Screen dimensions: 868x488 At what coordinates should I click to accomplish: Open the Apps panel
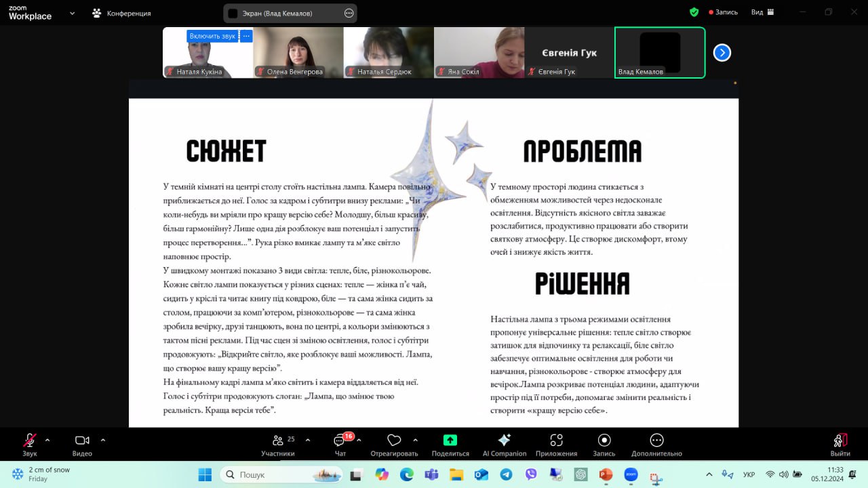pyautogui.click(x=556, y=441)
